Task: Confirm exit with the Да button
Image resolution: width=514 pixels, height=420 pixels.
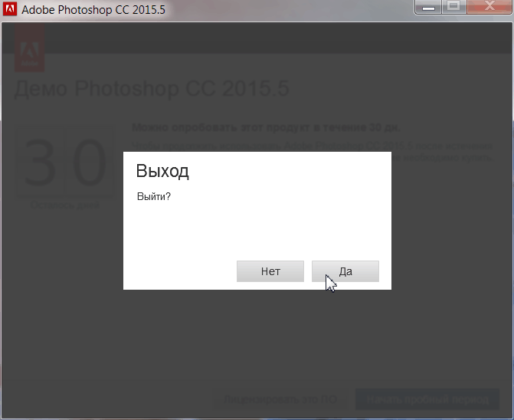Action: pos(345,271)
